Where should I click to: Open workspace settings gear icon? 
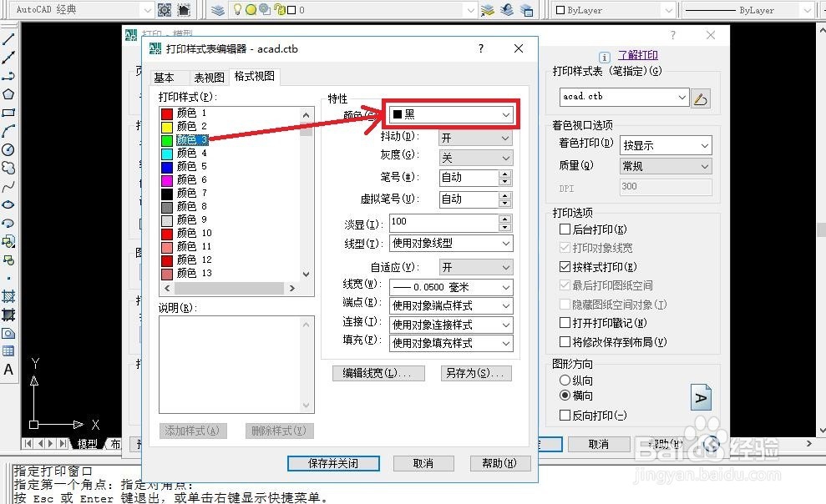point(165,9)
